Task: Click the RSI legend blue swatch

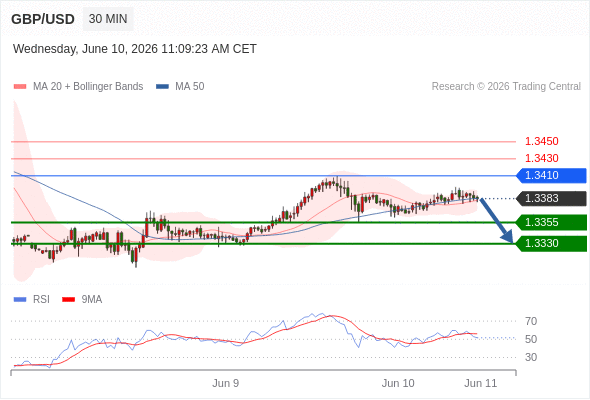Action: tap(20, 300)
